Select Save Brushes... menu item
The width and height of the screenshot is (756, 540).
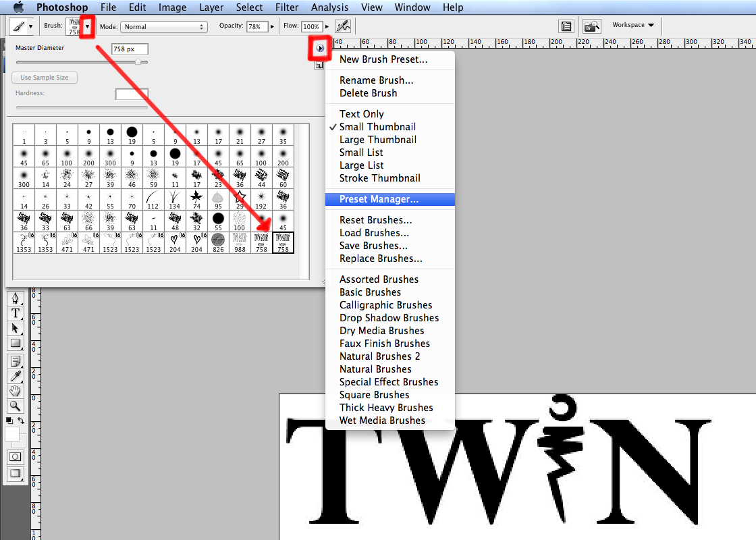(x=390, y=246)
